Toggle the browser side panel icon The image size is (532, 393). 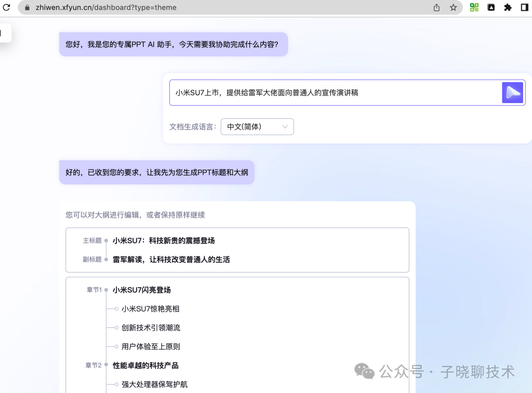[525, 7]
